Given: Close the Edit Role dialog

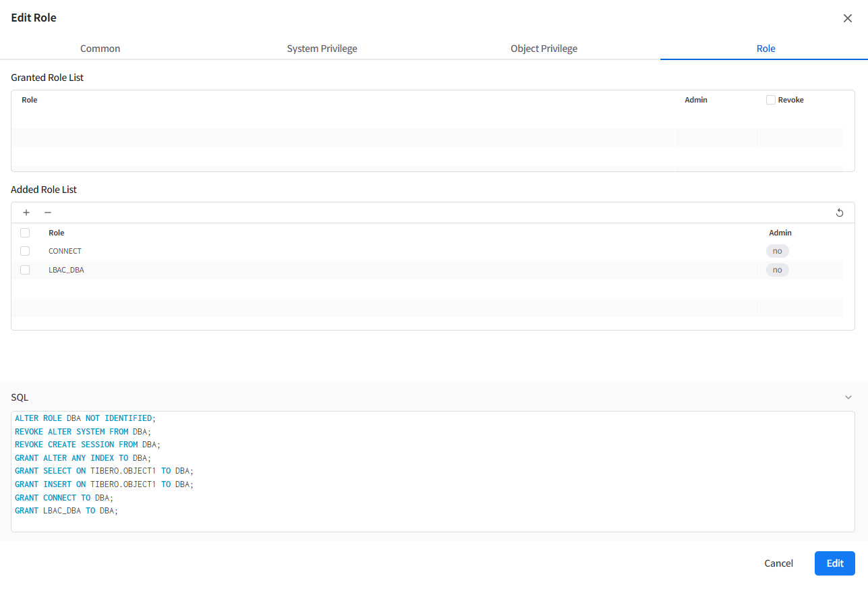Looking at the screenshot, I should [x=848, y=18].
